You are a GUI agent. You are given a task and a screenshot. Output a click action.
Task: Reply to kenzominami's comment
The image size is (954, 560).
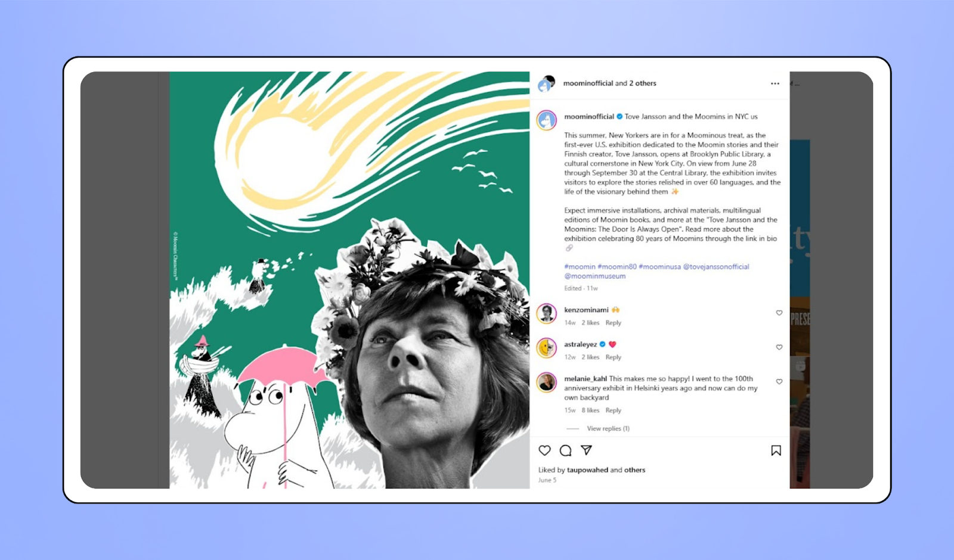(x=613, y=323)
